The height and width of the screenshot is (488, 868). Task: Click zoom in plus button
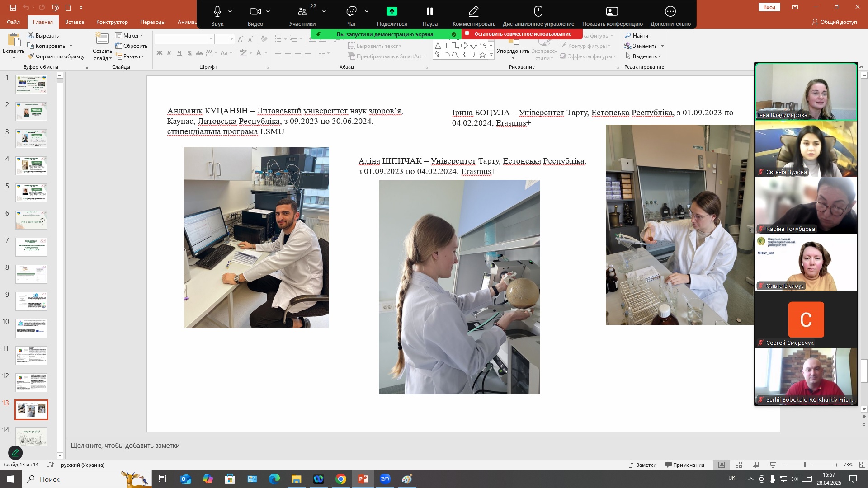tap(837, 465)
